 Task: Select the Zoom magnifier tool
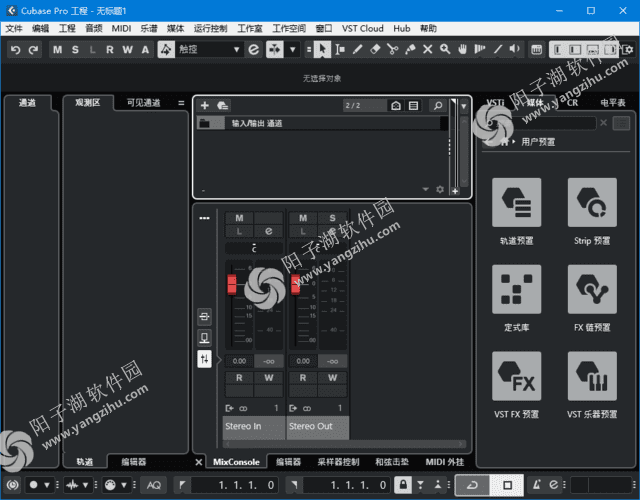pyautogui.click(x=445, y=49)
